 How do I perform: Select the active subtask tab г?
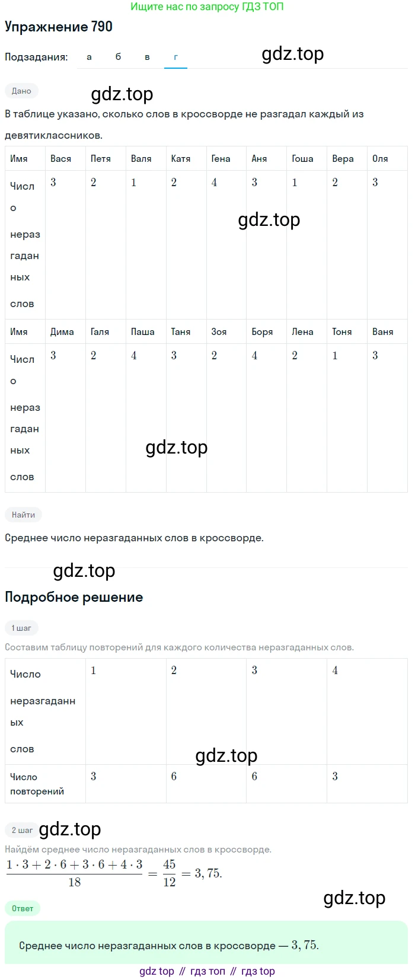pyautogui.click(x=175, y=57)
